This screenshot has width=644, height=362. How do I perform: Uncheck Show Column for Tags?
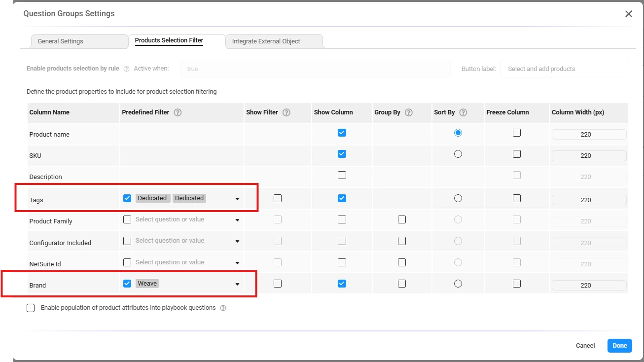342,198
